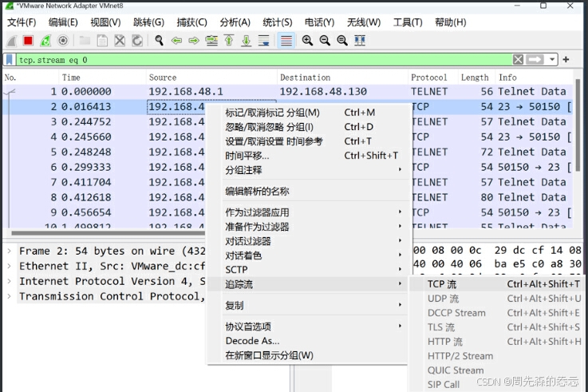Jump to the last packet icon
Screen dimensions: 588x392
pos(246,41)
